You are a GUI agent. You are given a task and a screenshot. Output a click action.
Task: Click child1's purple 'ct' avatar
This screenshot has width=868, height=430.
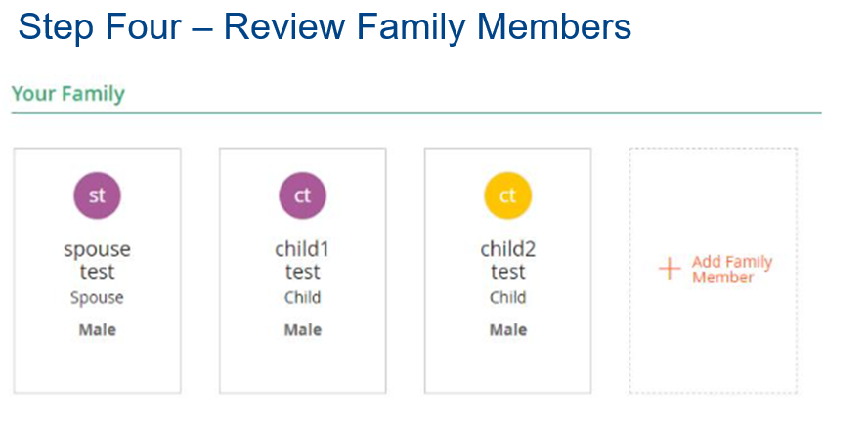302,195
